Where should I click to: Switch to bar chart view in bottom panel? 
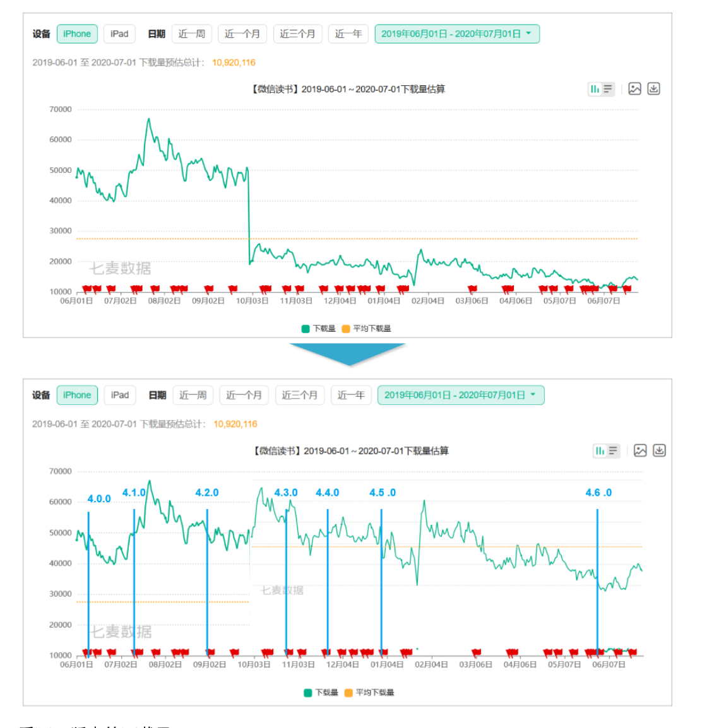click(x=600, y=450)
